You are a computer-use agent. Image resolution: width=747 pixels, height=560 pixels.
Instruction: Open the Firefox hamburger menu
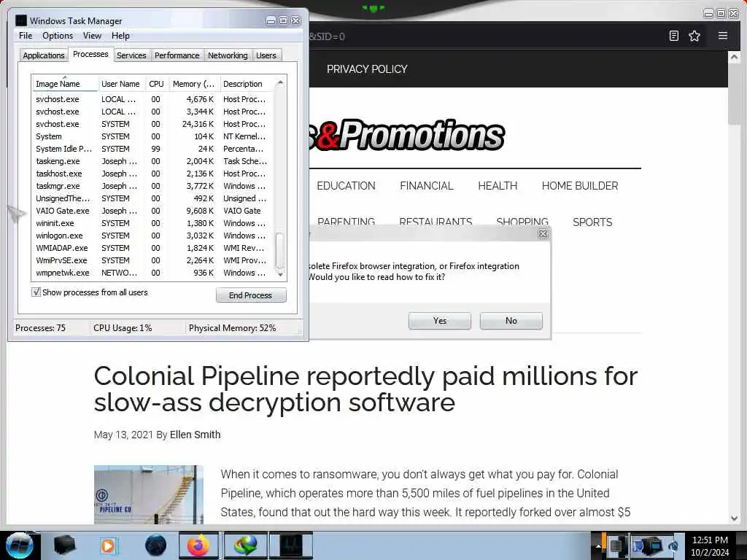(723, 36)
